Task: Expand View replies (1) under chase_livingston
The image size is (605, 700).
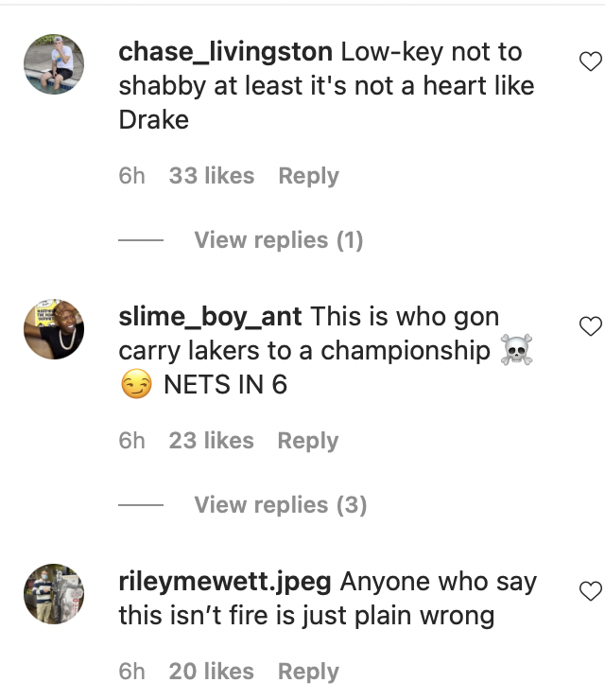Action: [x=278, y=240]
